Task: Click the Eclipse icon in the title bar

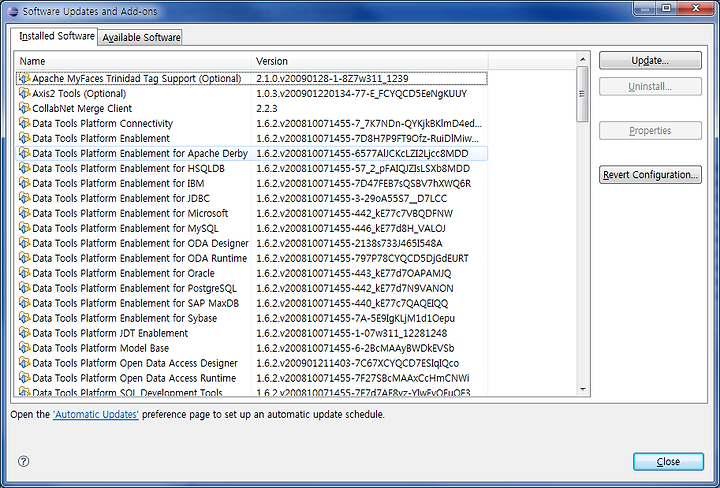Action: pyautogui.click(x=13, y=11)
